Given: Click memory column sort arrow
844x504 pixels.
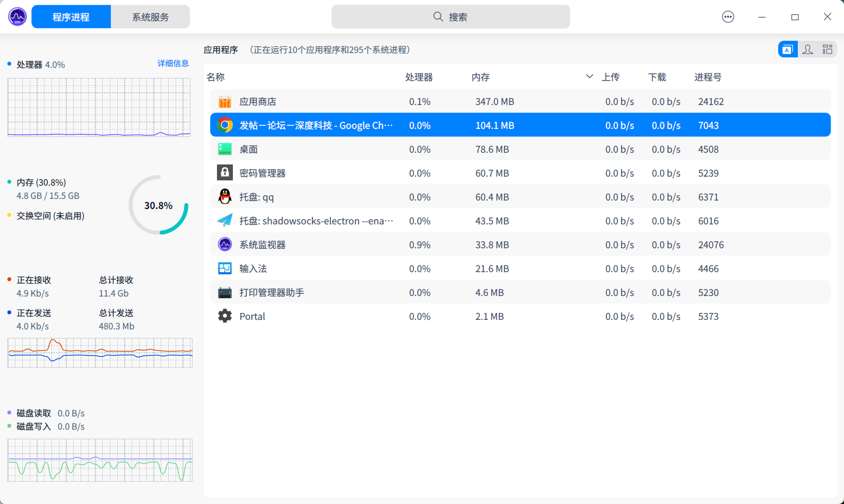Looking at the screenshot, I should point(589,77).
